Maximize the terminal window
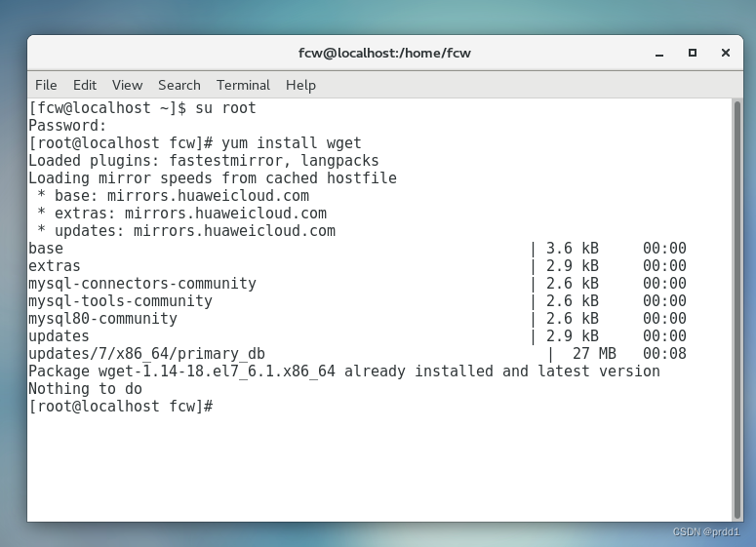 point(693,53)
